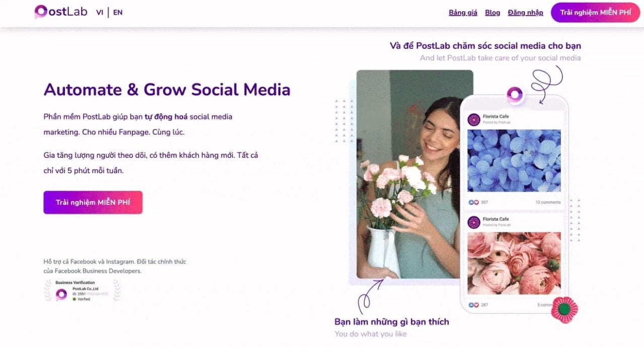Click the "307" reaction count
This screenshot has height=347, width=644.
click(x=485, y=202)
